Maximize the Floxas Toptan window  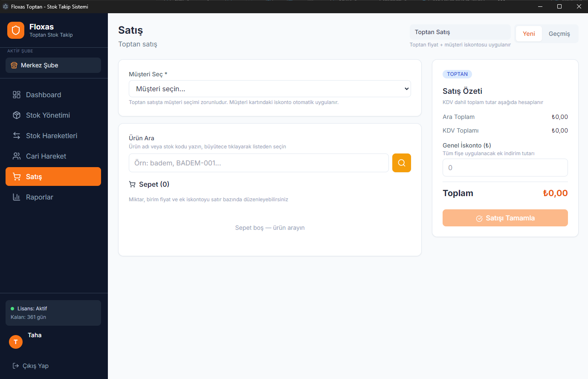click(559, 6)
